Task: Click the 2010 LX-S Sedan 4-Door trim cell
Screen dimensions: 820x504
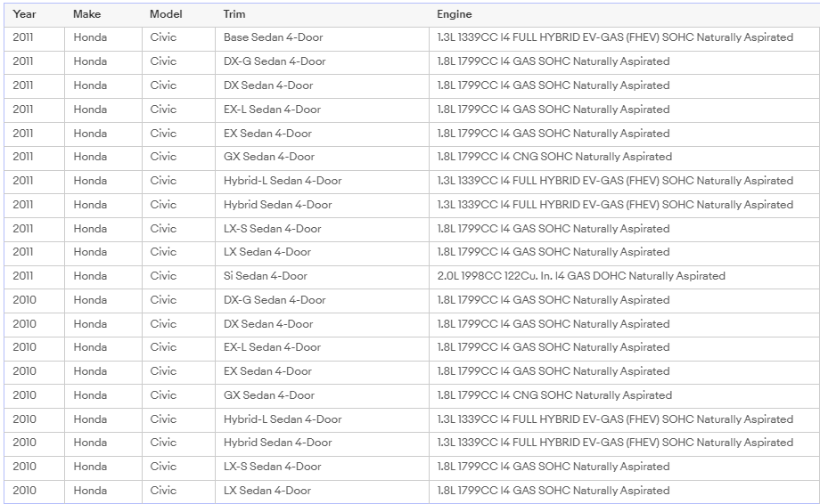Action: (x=272, y=467)
